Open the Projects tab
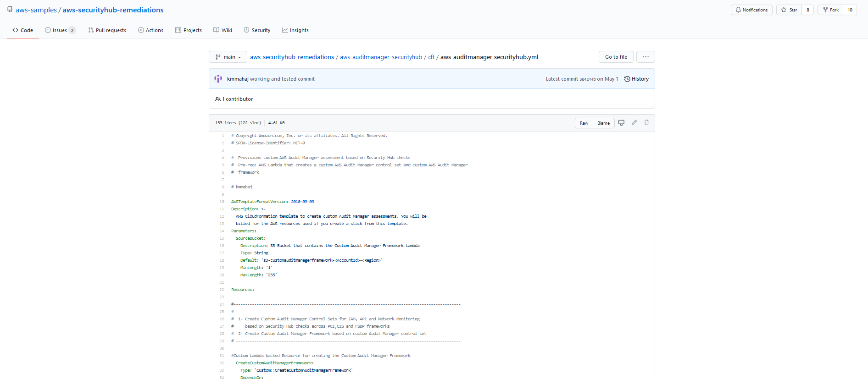868x379 pixels. tap(189, 30)
